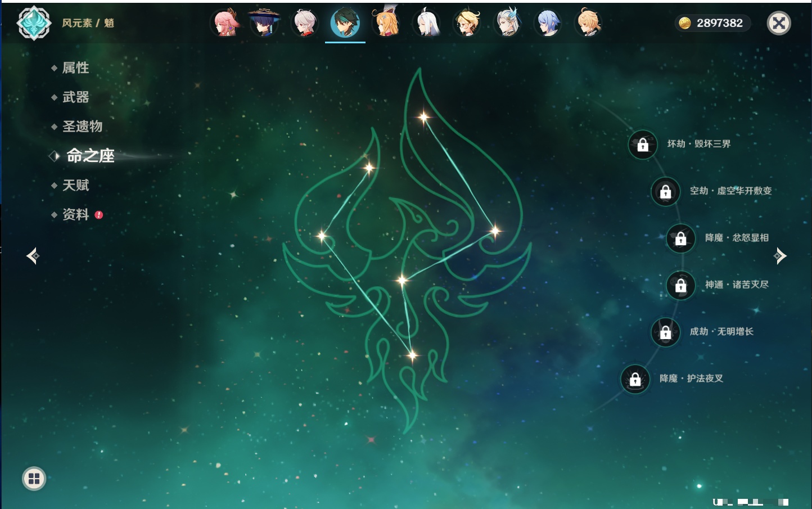This screenshot has height=509, width=812.
Task: Select the blue-haired character portrait
Action: (x=548, y=23)
